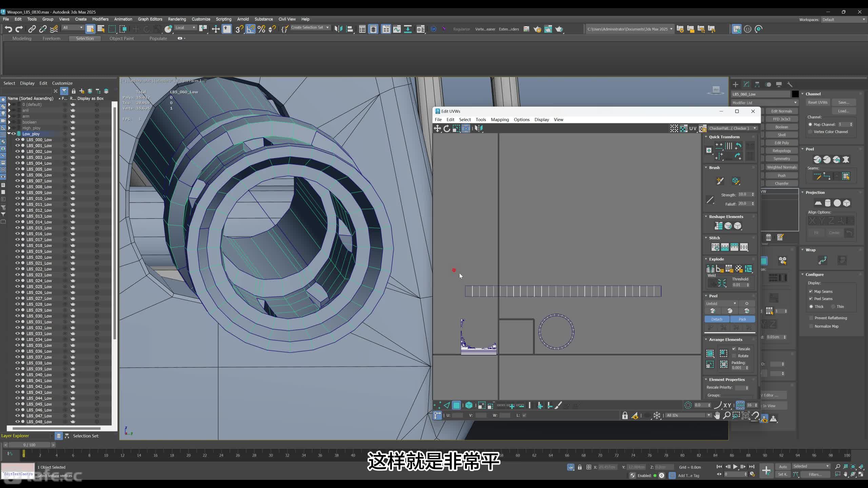Screen dimensions: 868x488
Task: Open CheckerPattern texture dropdown
Action: (733, 128)
